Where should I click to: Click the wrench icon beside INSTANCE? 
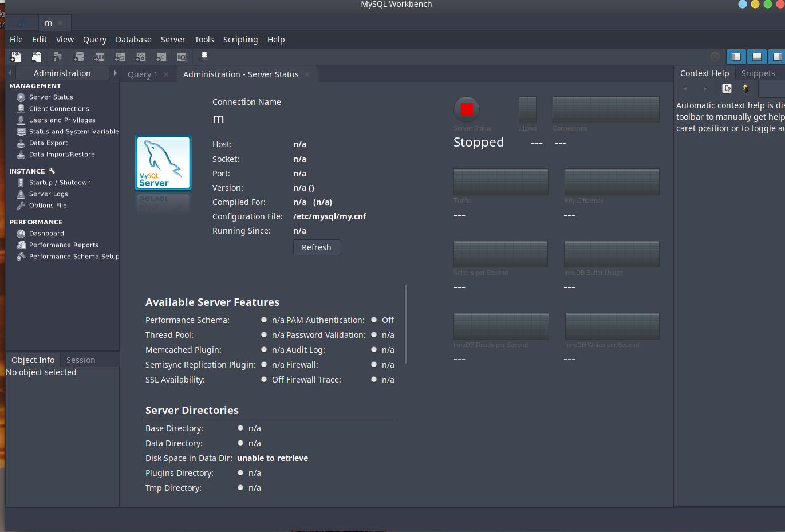(x=52, y=171)
